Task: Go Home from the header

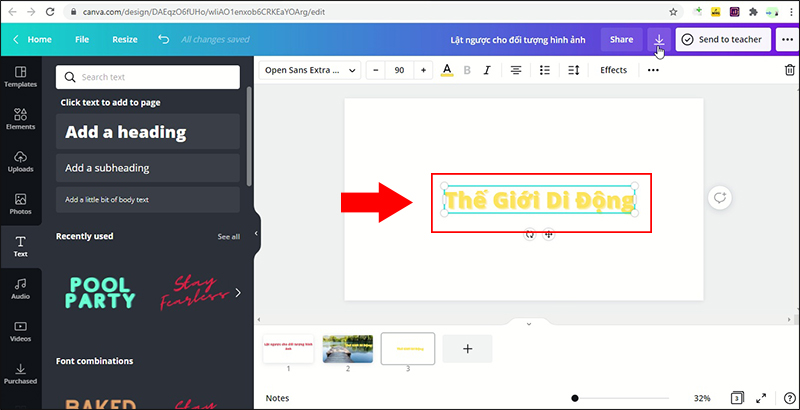Action: [x=32, y=39]
